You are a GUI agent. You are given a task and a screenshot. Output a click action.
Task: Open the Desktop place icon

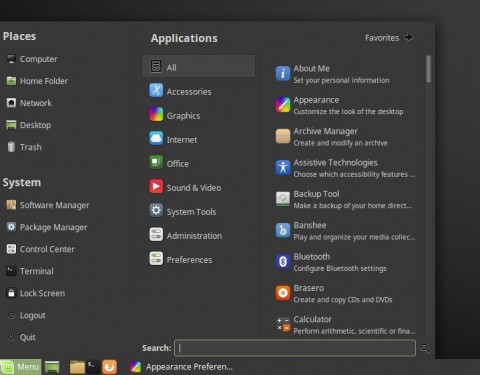[x=11, y=125]
